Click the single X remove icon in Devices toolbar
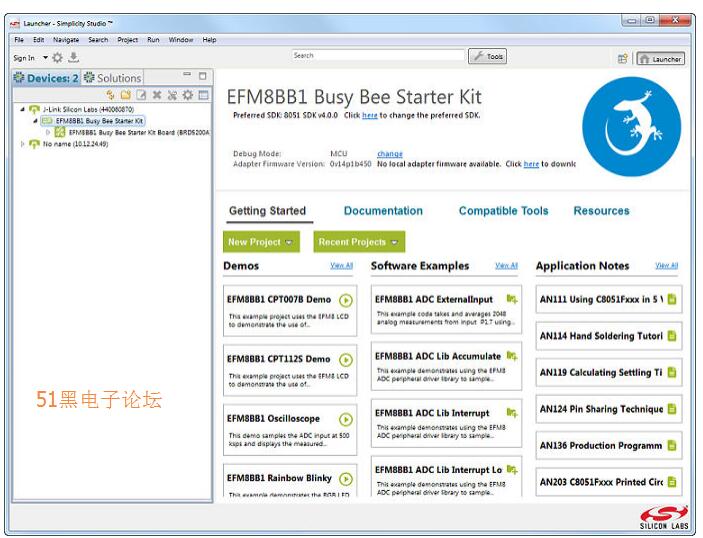Viewport: 703px width, 538px height. pos(156,95)
